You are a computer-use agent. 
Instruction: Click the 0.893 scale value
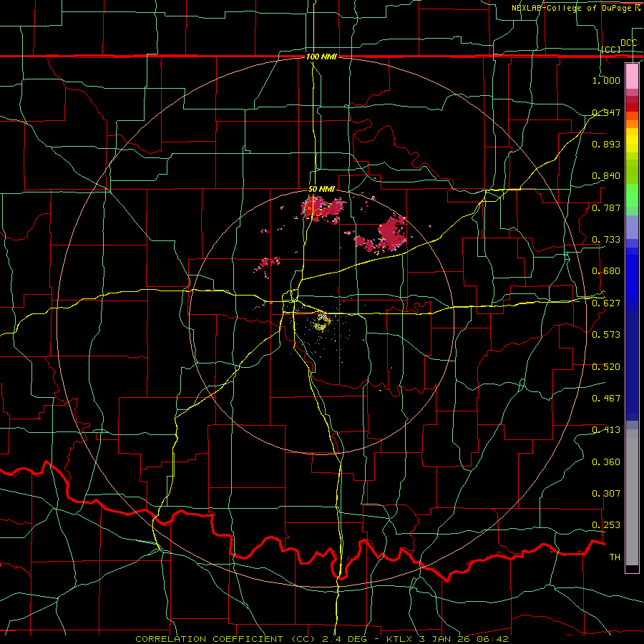click(606, 144)
